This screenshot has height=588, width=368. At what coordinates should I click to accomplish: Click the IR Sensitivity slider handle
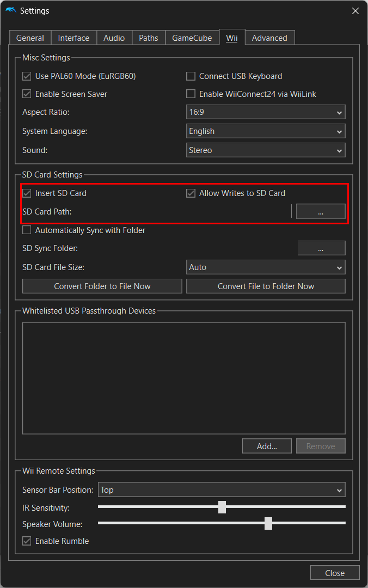(x=222, y=507)
